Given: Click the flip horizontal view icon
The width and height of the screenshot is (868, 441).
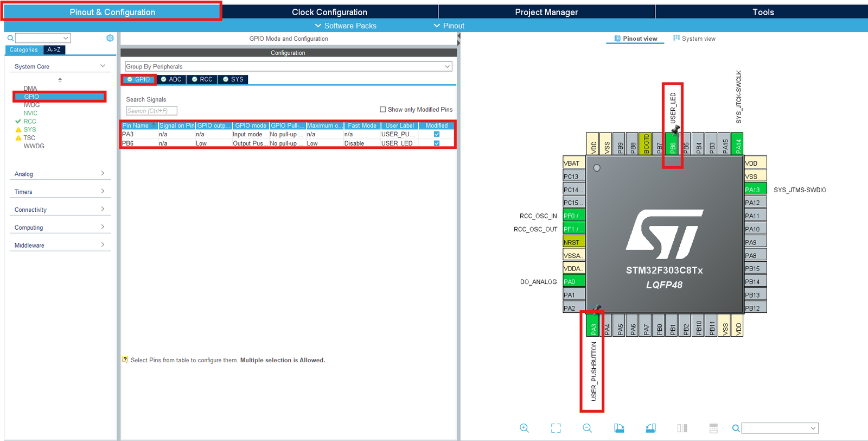Looking at the screenshot, I should click(682, 428).
